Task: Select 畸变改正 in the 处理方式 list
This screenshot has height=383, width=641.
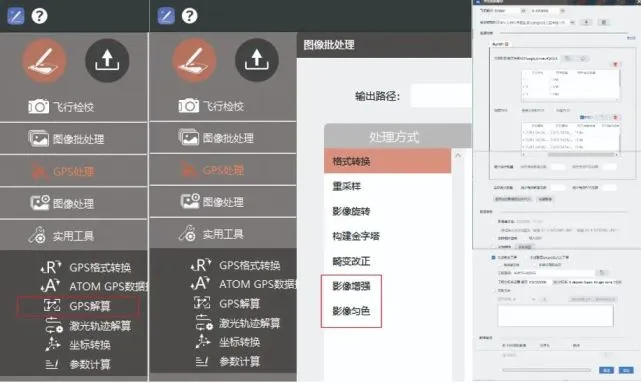Action: click(351, 261)
